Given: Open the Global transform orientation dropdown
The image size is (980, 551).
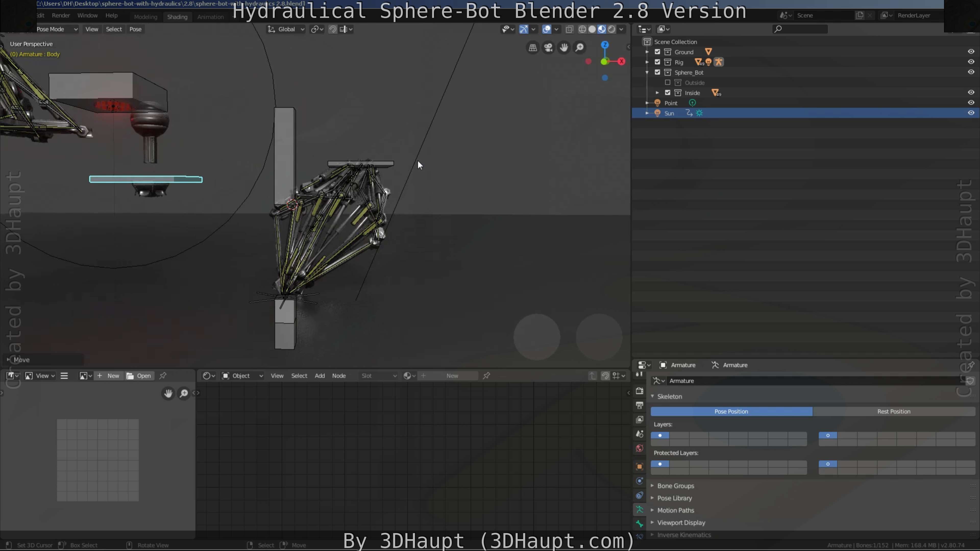Looking at the screenshot, I should click(x=286, y=29).
